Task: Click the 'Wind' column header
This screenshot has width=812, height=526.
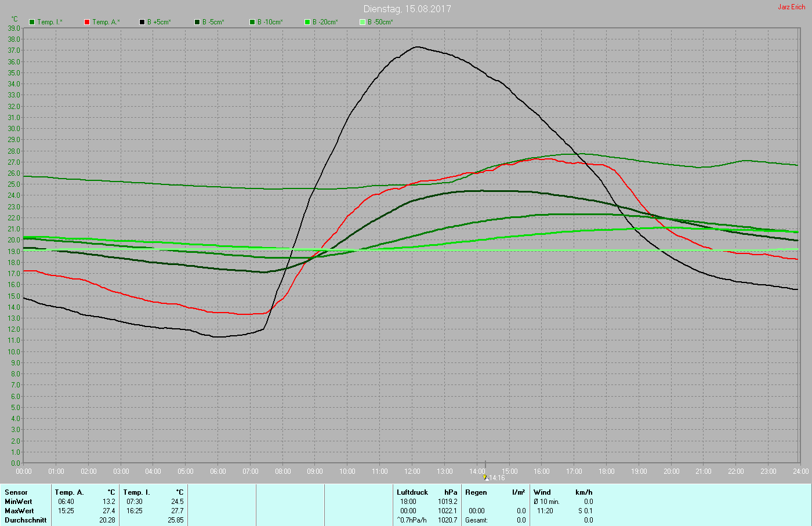Action: click(x=542, y=492)
